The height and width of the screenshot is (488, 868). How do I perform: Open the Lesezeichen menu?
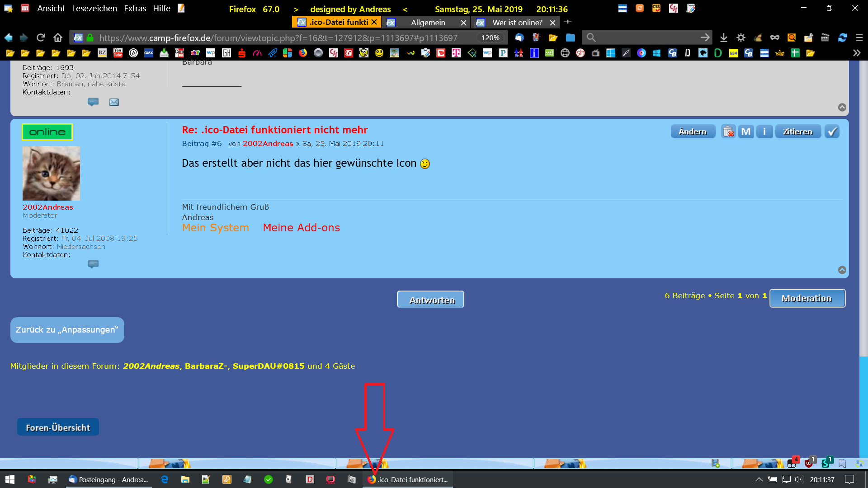click(x=94, y=8)
